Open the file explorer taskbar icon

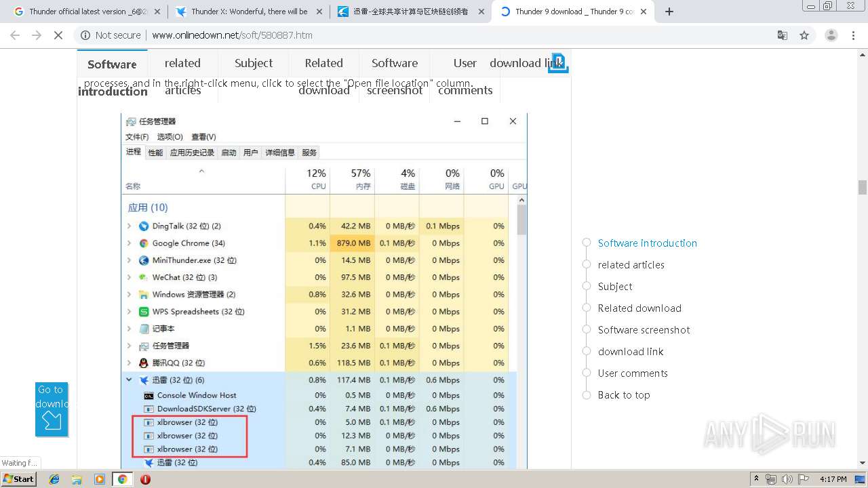coord(77,479)
